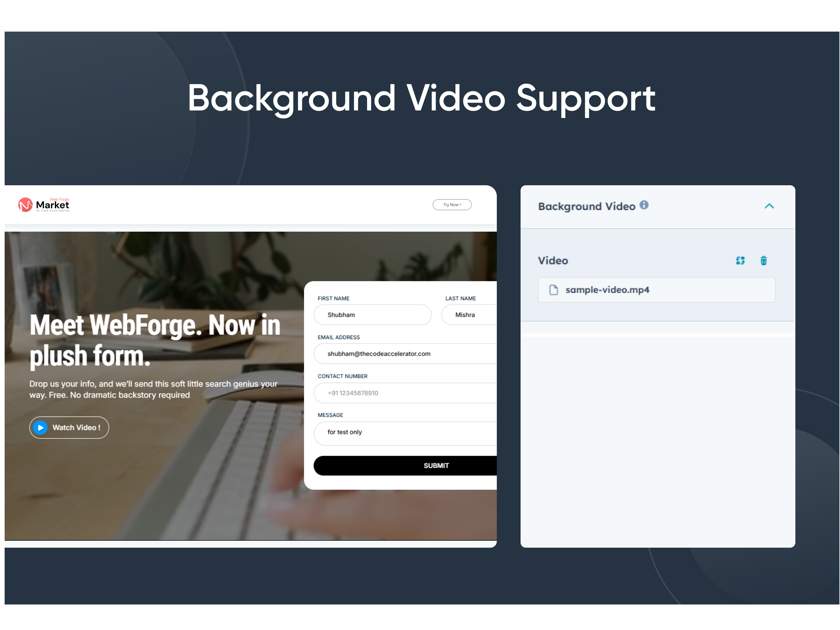
Task: Click the replace video icon
Action: point(740,261)
